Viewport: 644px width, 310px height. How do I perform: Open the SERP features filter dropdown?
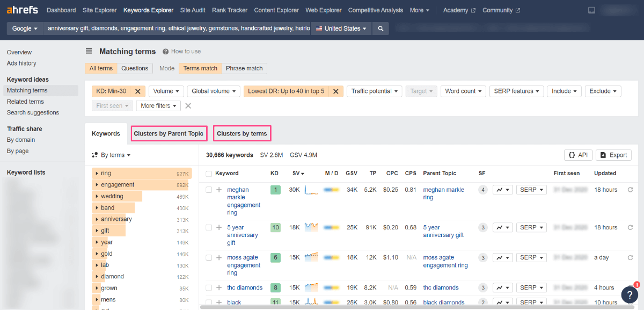pyautogui.click(x=517, y=91)
